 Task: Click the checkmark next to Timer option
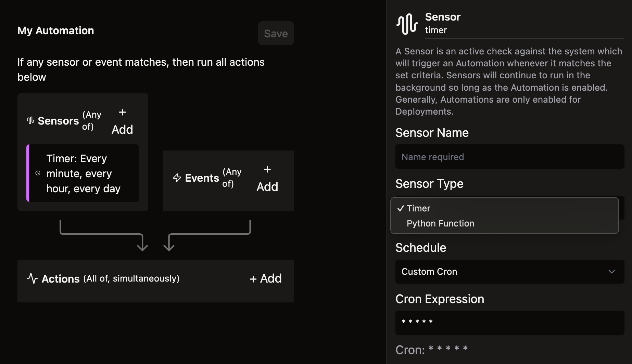(x=400, y=208)
